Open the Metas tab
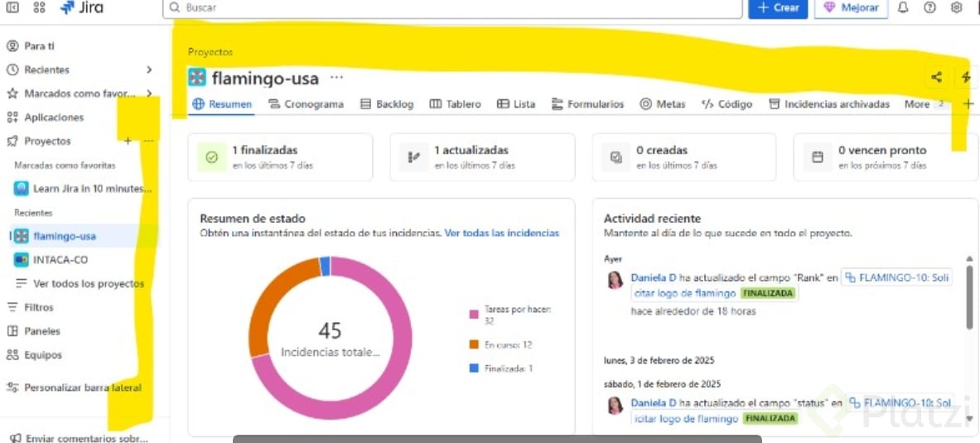Image resolution: width=980 pixels, height=443 pixels. (x=663, y=104)
